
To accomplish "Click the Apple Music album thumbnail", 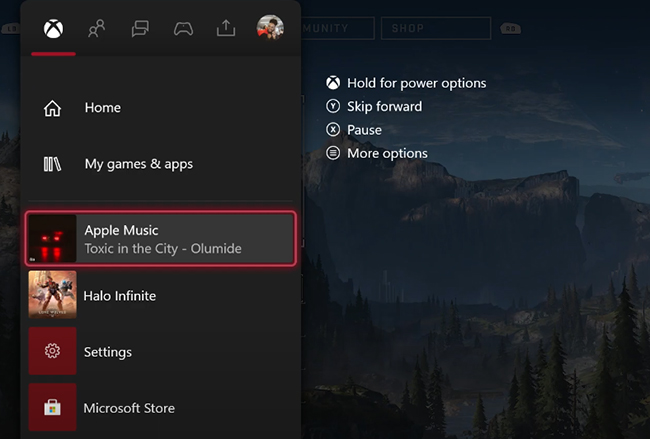I will click(52, 239).
